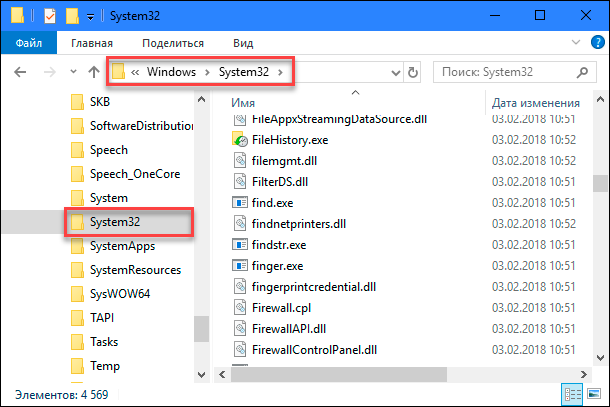This screenshot has width=610, height=407.
Task: Select the FirewallControlPanel.dll file icon
Action: click(240, 350)
